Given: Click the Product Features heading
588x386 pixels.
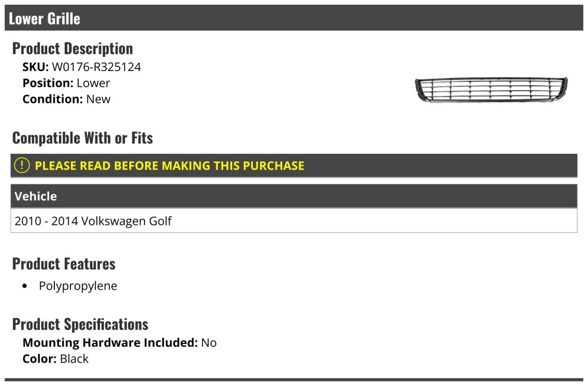Looking at the screenshot, I should click(x=64, y=264).
